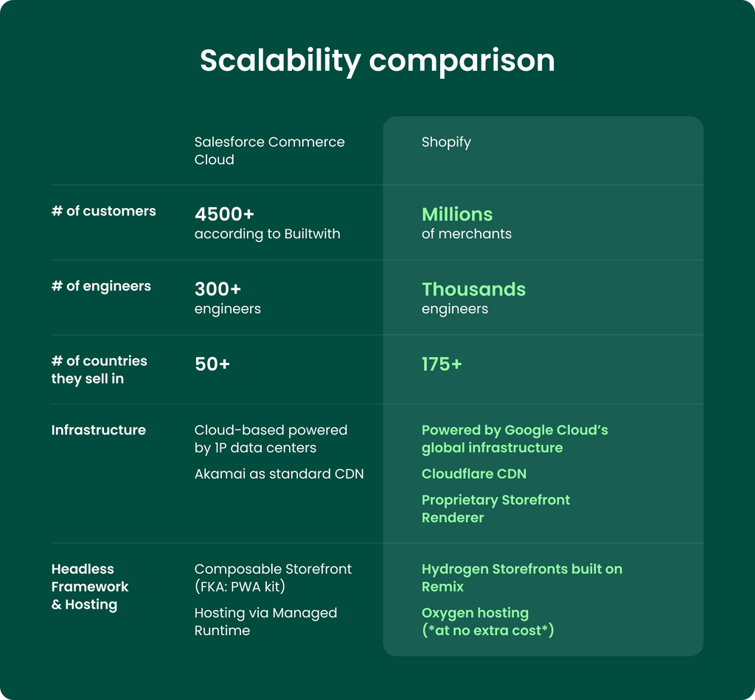Click "Powered by Google Cloud's global infrastructure"
The image size is (755, 700).
514,439
